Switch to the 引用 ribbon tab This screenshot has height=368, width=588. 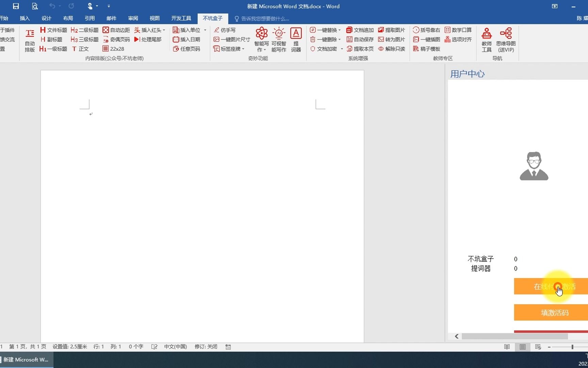(x=90, y=18)
